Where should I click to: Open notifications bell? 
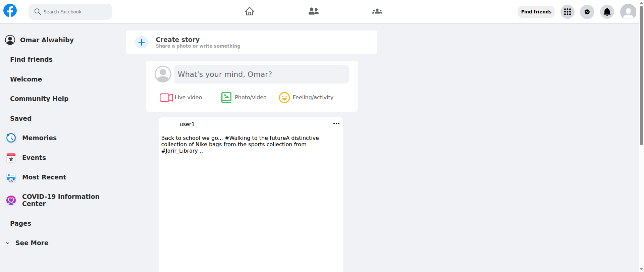(x=607, y=12)
